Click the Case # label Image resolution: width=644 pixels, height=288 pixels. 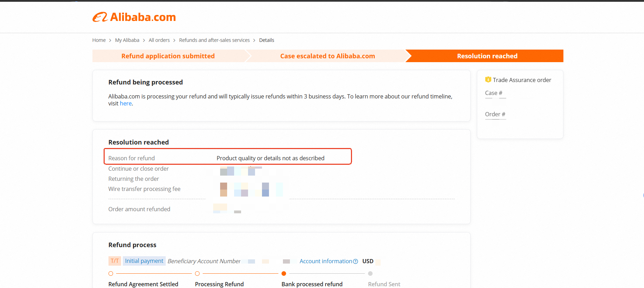[493, 93]
